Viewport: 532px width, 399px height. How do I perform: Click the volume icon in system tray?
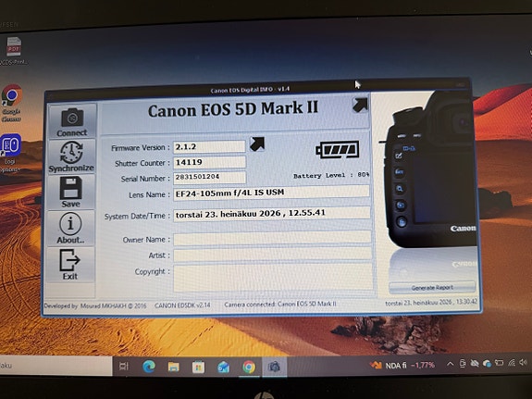click(523, 362)
